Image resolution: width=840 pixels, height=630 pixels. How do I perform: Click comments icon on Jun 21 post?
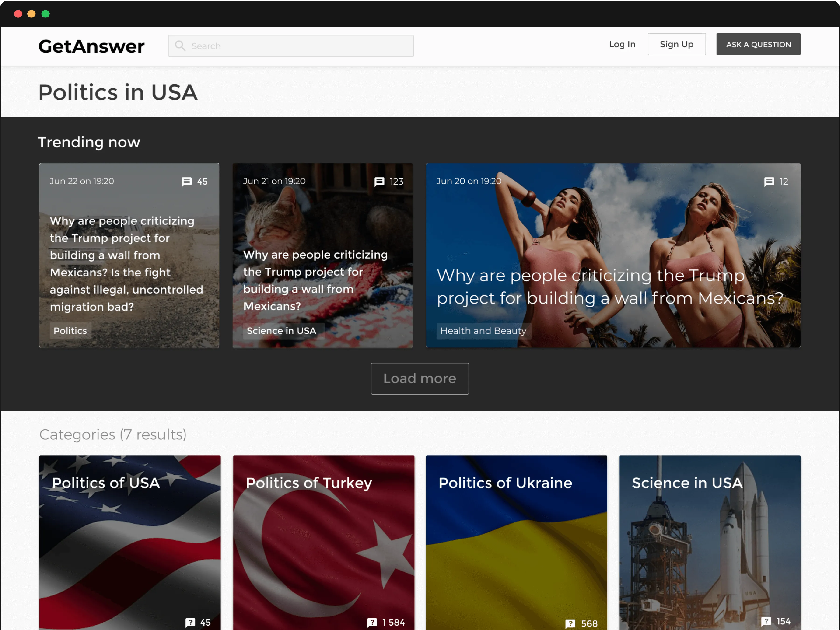[x=379, y=182]
